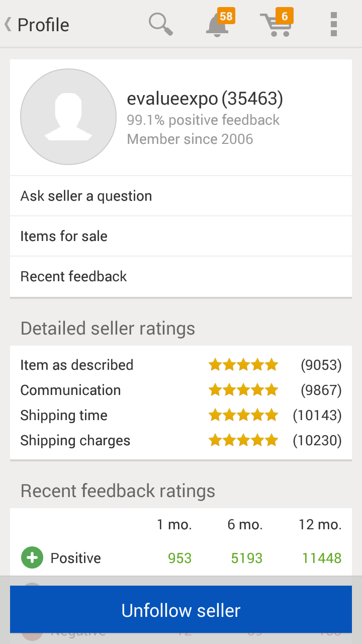Screen dimensions: 362x644
Task: Open notifications bell with 58 badge
Action: click(218, 24)
